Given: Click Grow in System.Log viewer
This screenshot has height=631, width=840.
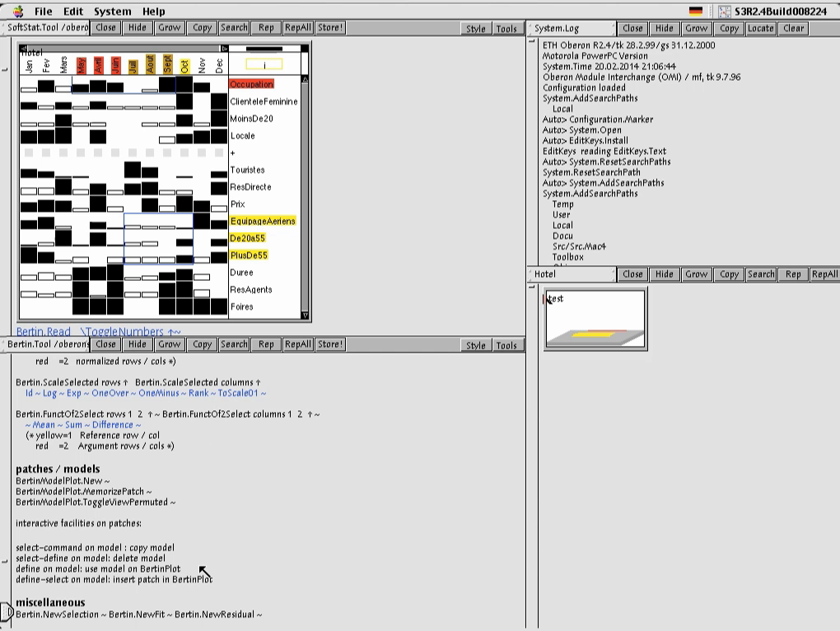Looking at the screenshot, I should pyautogui.click(x=697, y=28).
